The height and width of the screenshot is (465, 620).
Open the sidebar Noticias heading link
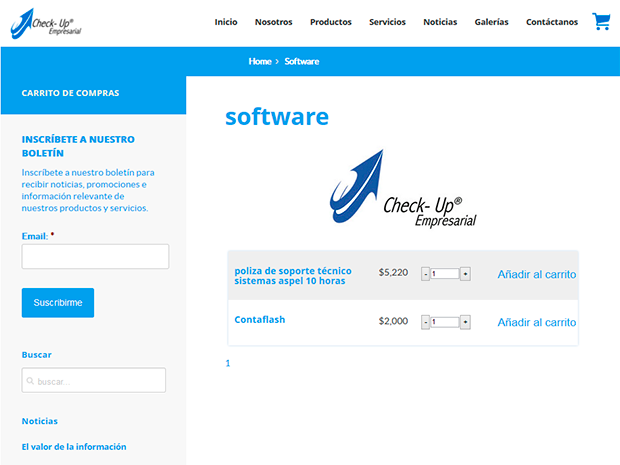[x=40, y=421]
